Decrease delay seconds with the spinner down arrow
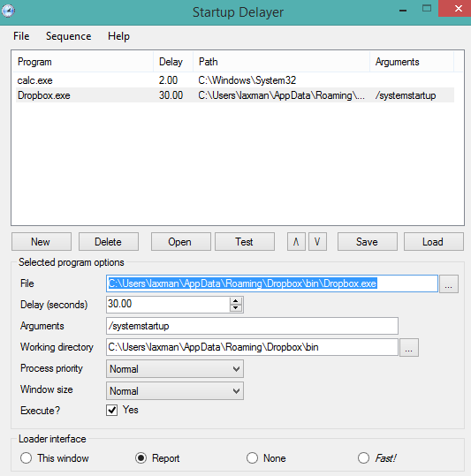 pyautogui.click(x=236, y=308)
